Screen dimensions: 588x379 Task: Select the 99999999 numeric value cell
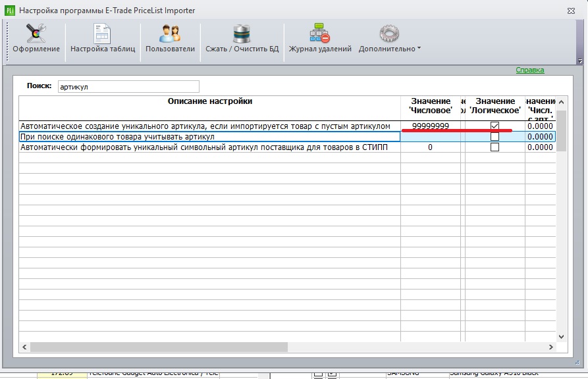[x=430, y=126]
